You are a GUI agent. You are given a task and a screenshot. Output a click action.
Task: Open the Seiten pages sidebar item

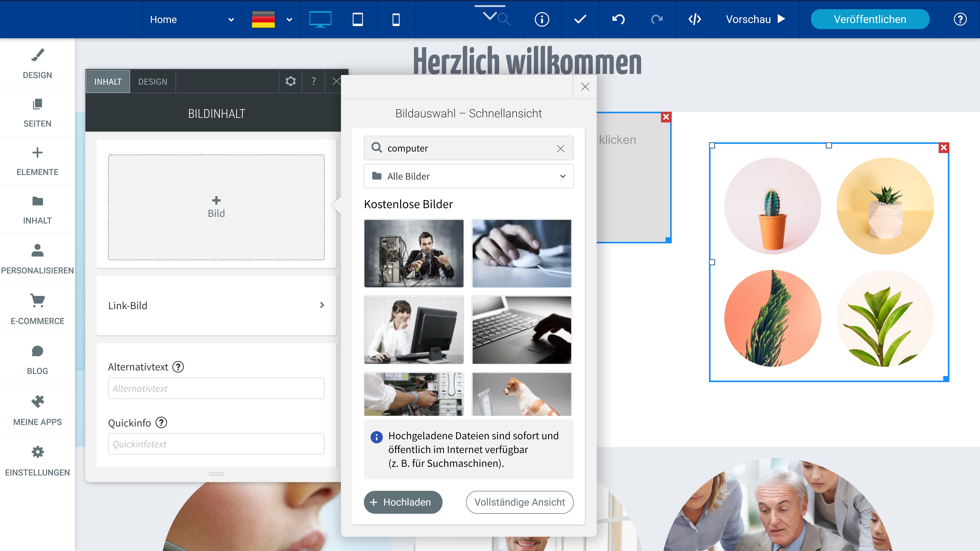pyautogui.click(x=37, y=112)
